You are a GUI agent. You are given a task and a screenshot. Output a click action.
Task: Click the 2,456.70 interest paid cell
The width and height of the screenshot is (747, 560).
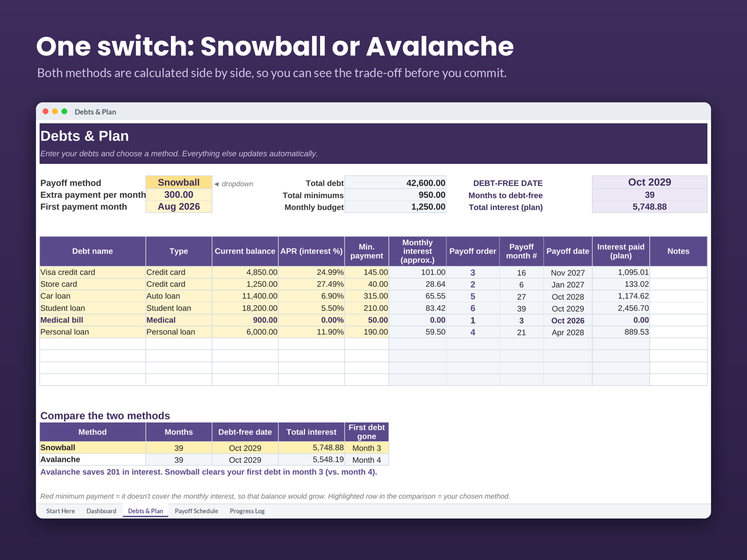click(x=621, y=308)
